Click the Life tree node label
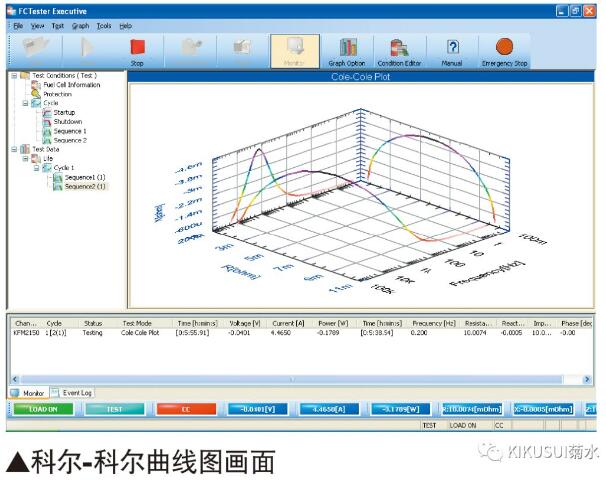 tap(48, 159)
